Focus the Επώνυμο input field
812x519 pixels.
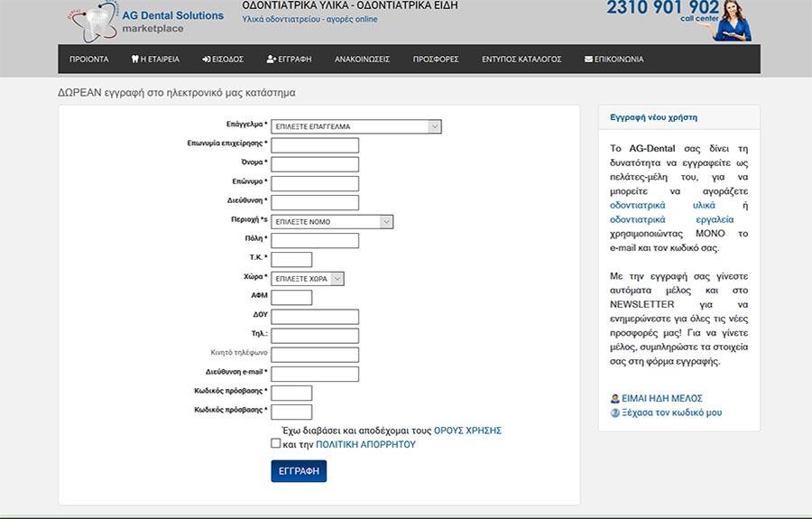[315, 184]
